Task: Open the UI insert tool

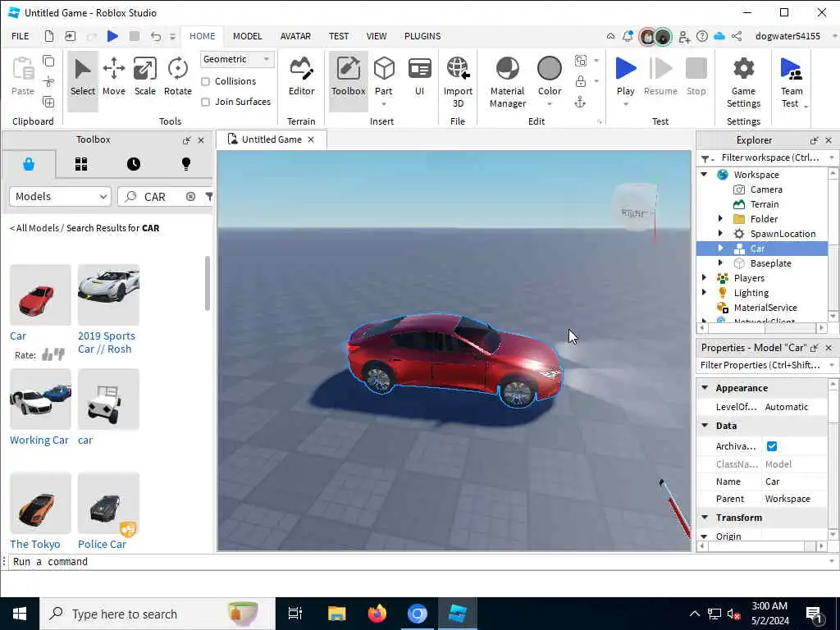Action: point(419,76)
